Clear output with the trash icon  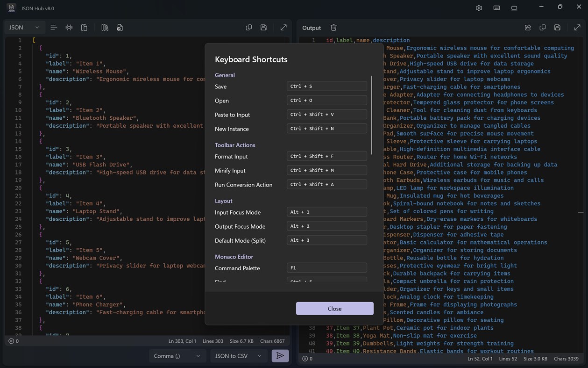[x=333, y=28]
